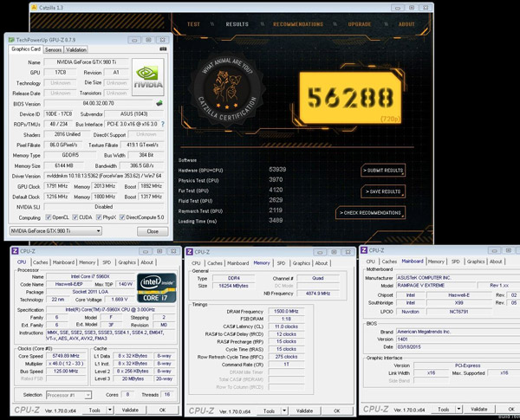
Task: Click OK in the CPU tab window
Action: pos(162,410)
